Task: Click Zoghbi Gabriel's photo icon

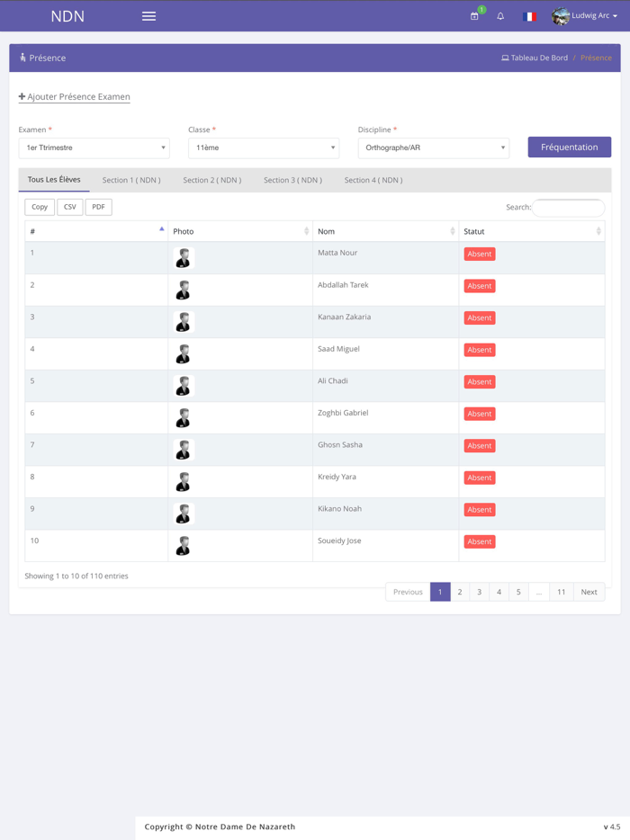Action: tap(184, 418)
